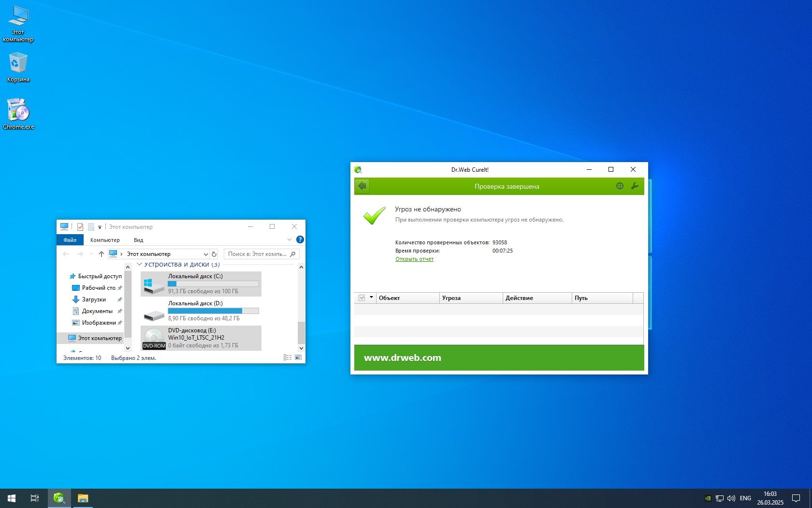Viewport: 812px width, 508px height.
Task: Open Dr.Web settings wrench icon
Action: tap(635, 186)
